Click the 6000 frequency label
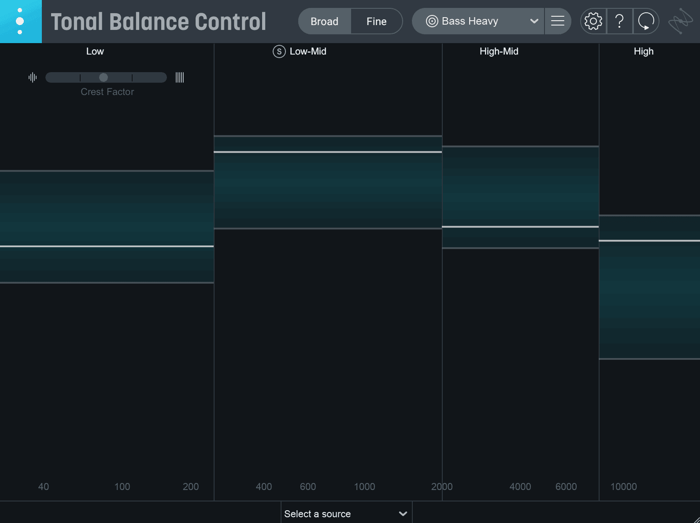The width and height of the screenshot is (700, 523). coord(566,486)
